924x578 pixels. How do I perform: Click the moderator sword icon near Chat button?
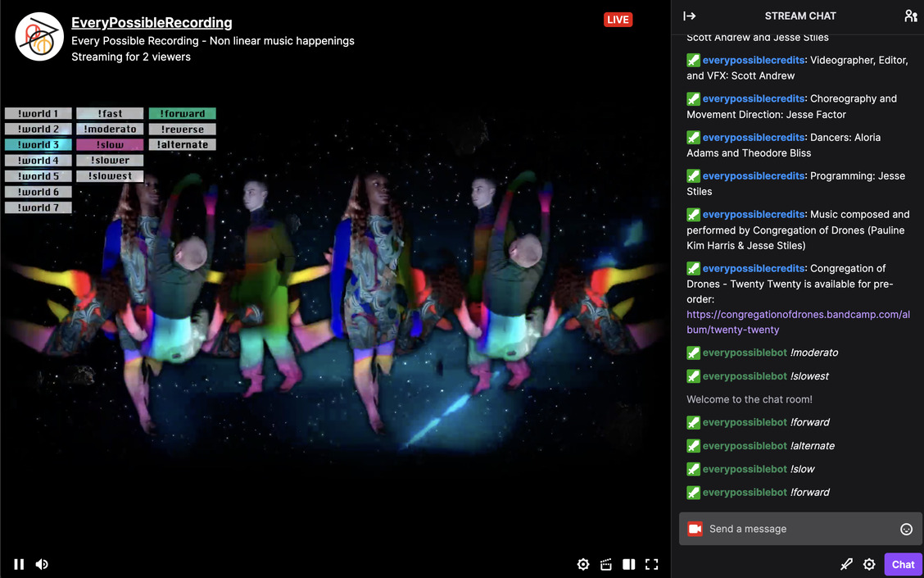(x=847, y=564)
